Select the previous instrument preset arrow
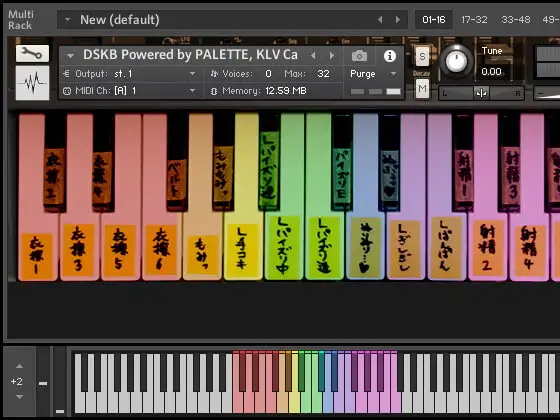 313,56
